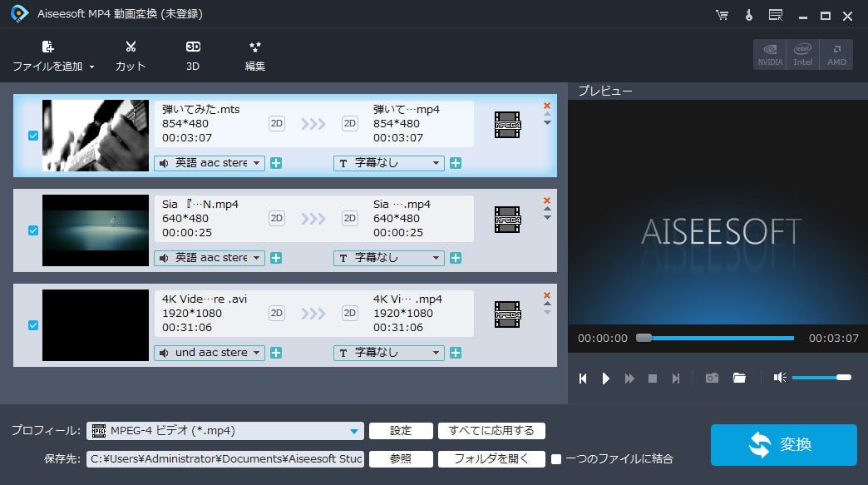Open audio track dropdown for 弾いてみた.mts
This screenshot has height=485, width=868.
(210, 163)
